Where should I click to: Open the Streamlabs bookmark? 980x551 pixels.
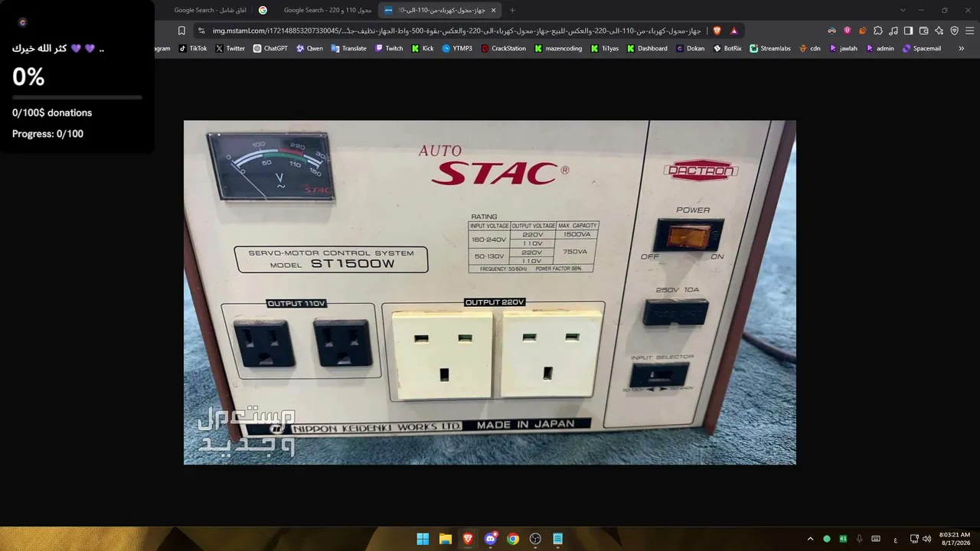pyautogui.click(x=770, y=48)
